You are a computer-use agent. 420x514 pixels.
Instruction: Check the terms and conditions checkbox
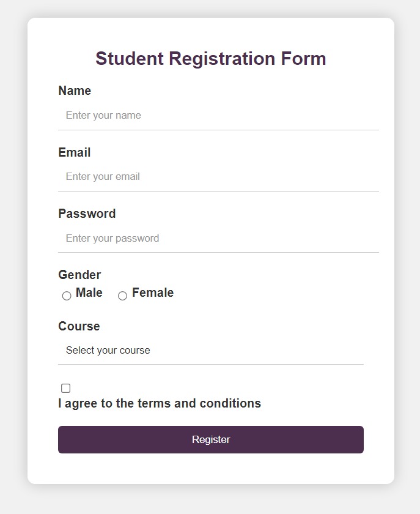(65, 388)
